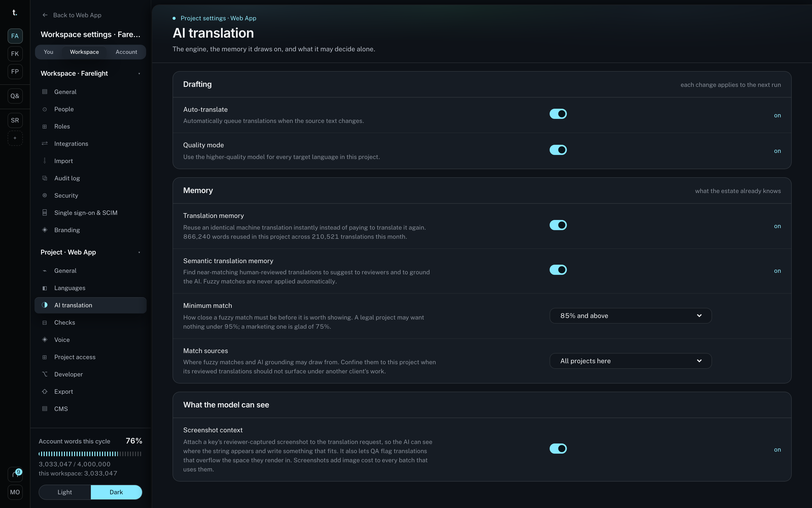Toggle Semantic translation memory switch
The height and width of the screenshot is (508, 812).
[x=558, y=270]
